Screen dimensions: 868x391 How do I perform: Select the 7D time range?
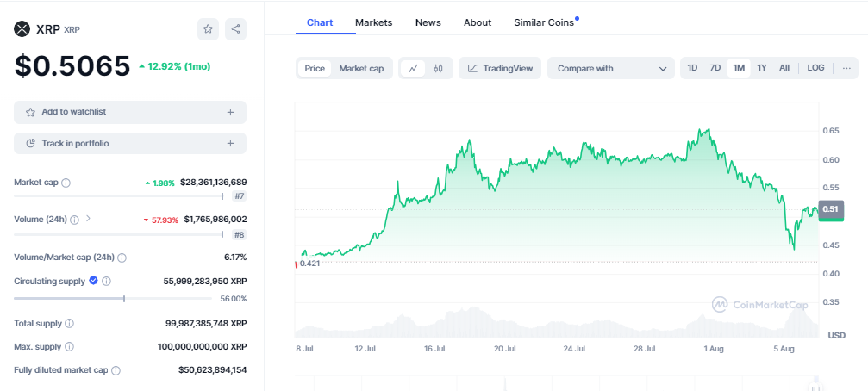pos(715,68)
